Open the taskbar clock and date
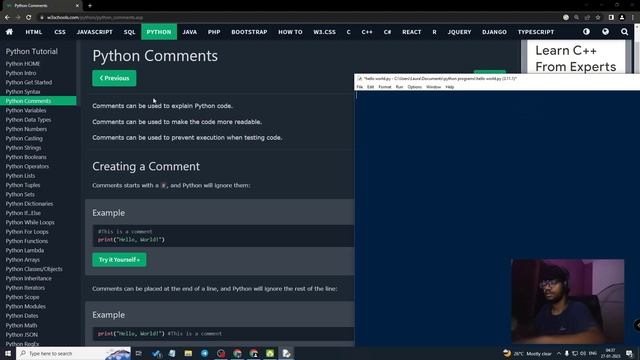Image resolution: width=640 pixels, height=360 pixels. click(611, 353)
